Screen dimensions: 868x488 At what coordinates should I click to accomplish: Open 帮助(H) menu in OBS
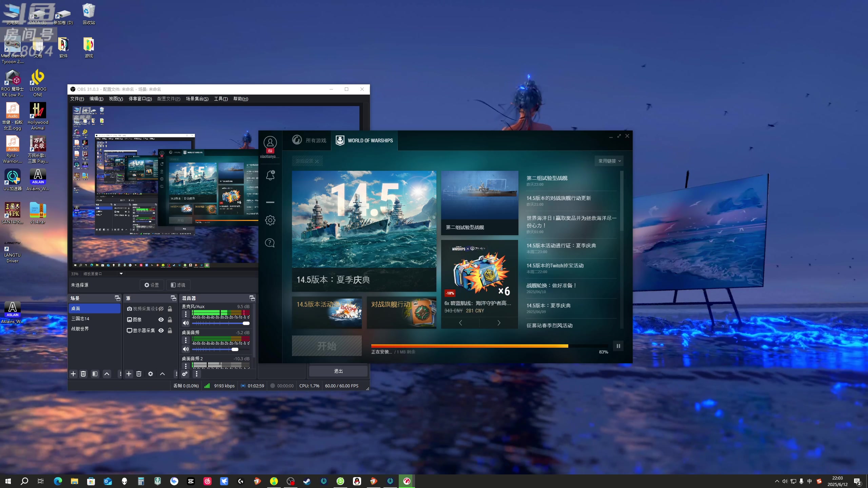[240, 99]
